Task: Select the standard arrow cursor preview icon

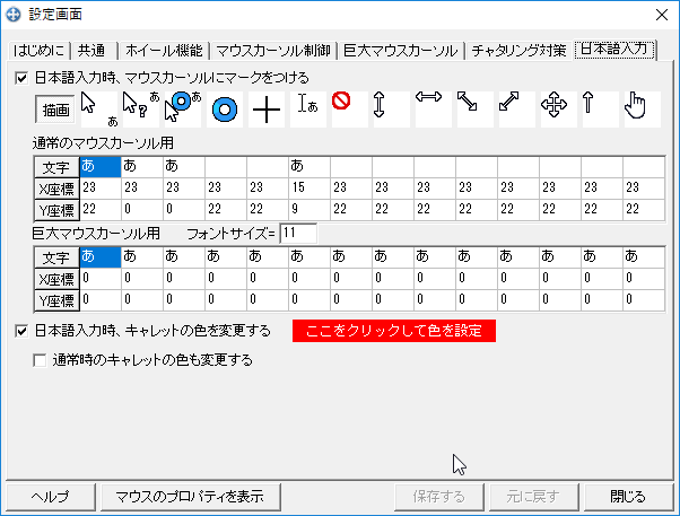Action: pos(99,109)
